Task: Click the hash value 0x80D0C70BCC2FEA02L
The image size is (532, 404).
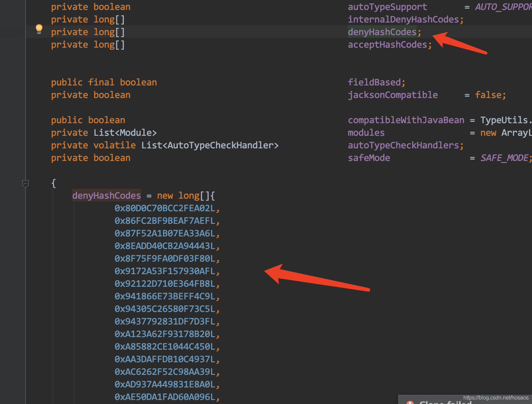Action: 165,208
